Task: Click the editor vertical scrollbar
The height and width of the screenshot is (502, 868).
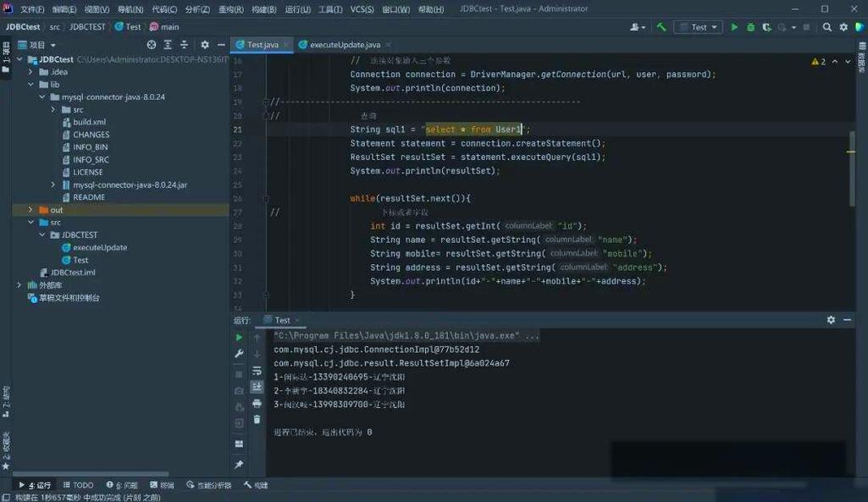Action: [852, 168]
